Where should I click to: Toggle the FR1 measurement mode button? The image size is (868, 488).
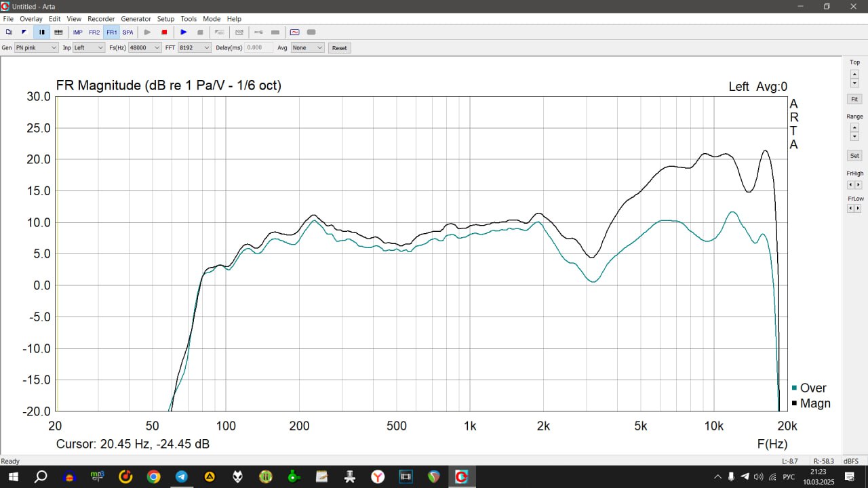coord(111,32)
